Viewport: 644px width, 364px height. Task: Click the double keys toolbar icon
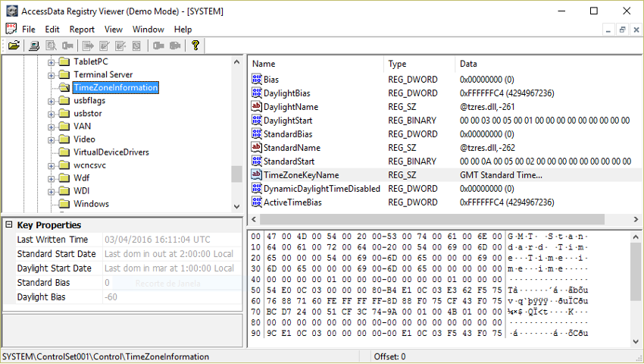[x=175, y=45]
